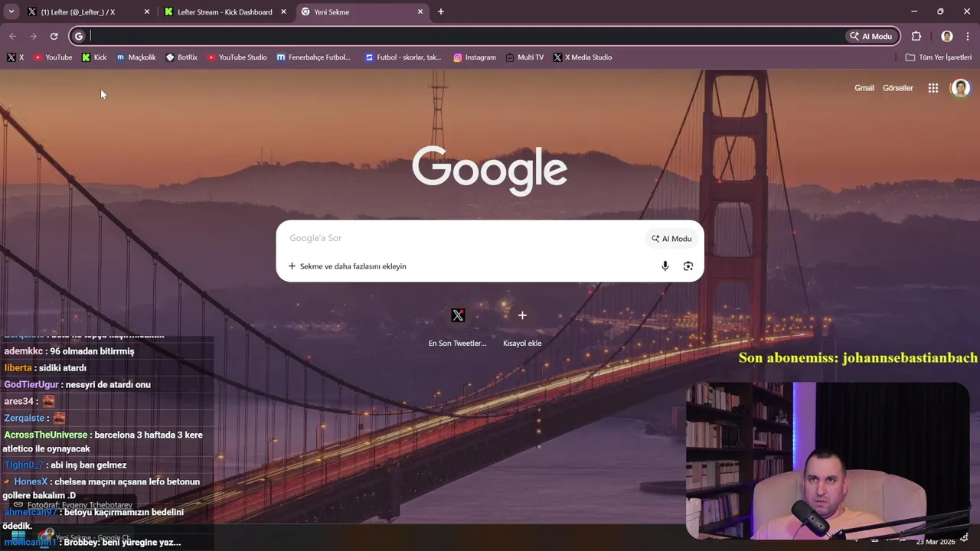Image resolution: width=980 pixels, height=551 pixels.
Task: Close the Lefter X tab
Action: [x=146, y=11]
